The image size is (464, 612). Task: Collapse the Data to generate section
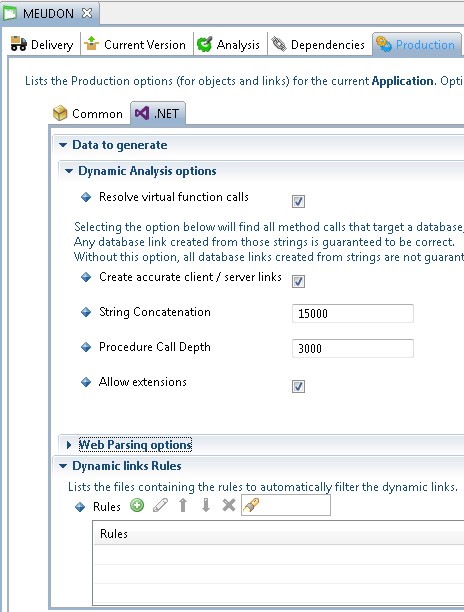tap(63, 145)
